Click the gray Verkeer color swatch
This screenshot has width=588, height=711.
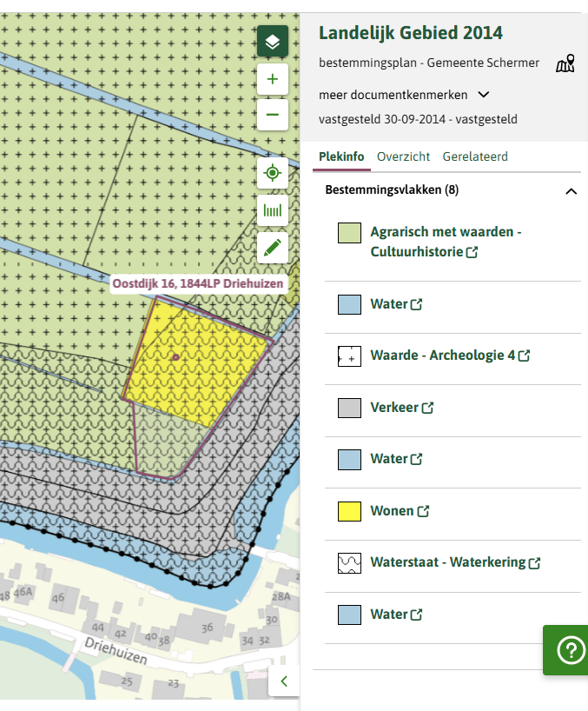pos(349,408)
